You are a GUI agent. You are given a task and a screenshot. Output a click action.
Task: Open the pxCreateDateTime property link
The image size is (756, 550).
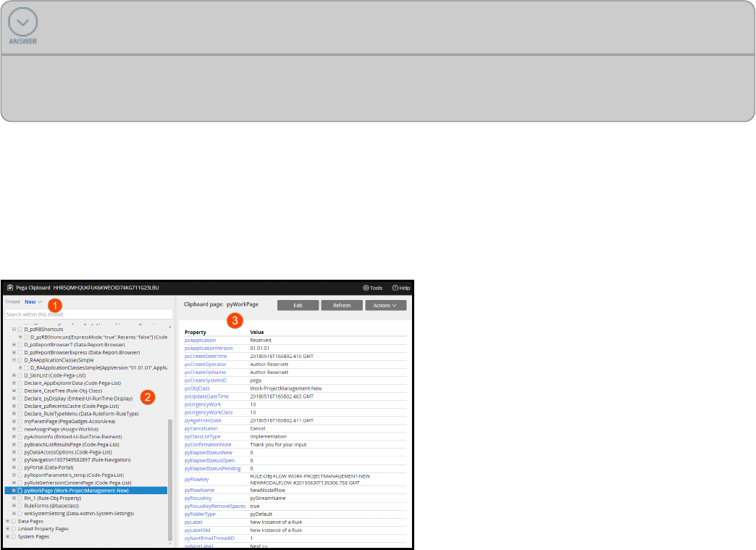tap(206, 356)
